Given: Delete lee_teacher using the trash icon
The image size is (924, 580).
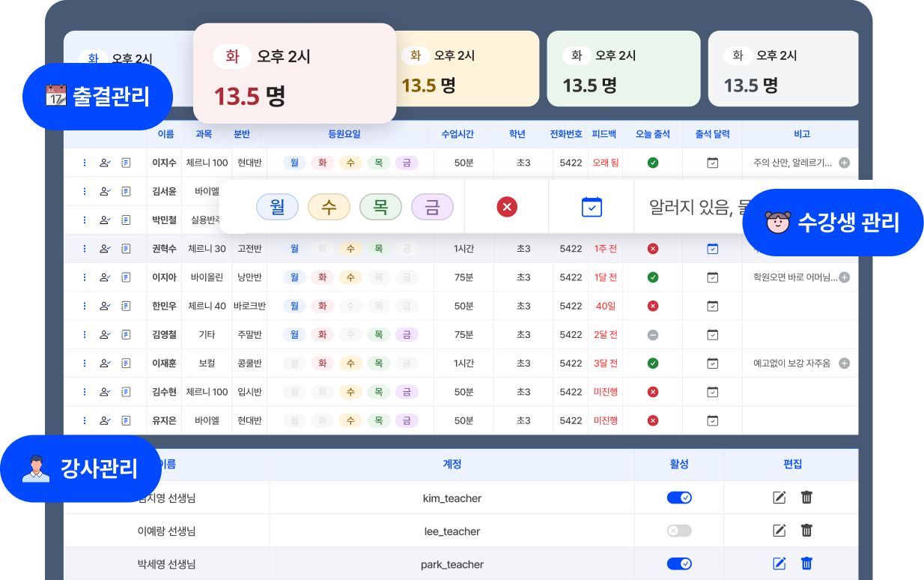Looking at the screenshot, I should (806, 531).
